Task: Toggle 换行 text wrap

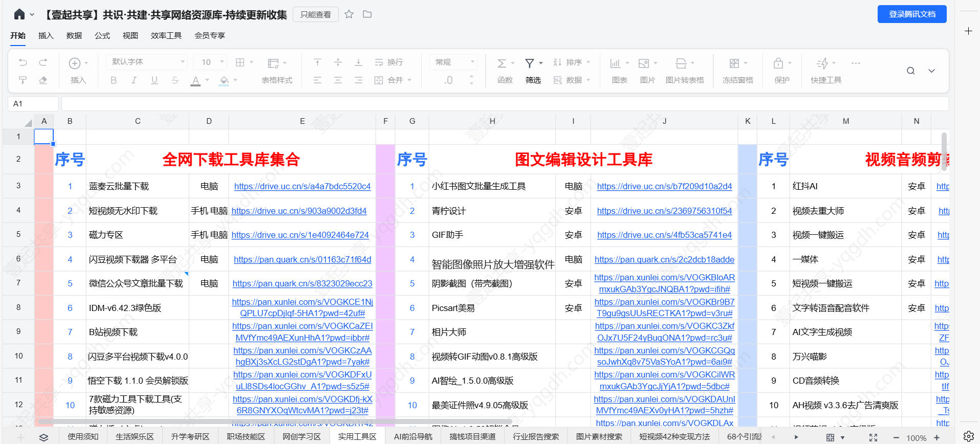Action: pos(389,62)
